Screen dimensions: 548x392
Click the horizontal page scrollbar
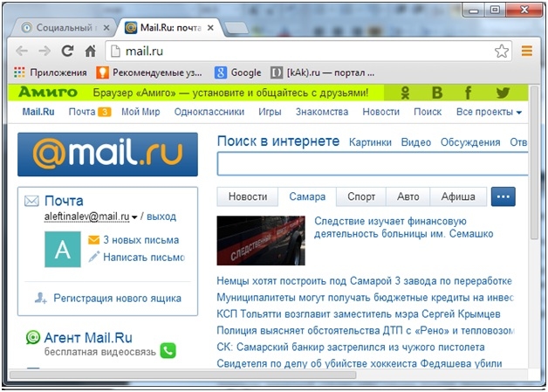[182, 375]
